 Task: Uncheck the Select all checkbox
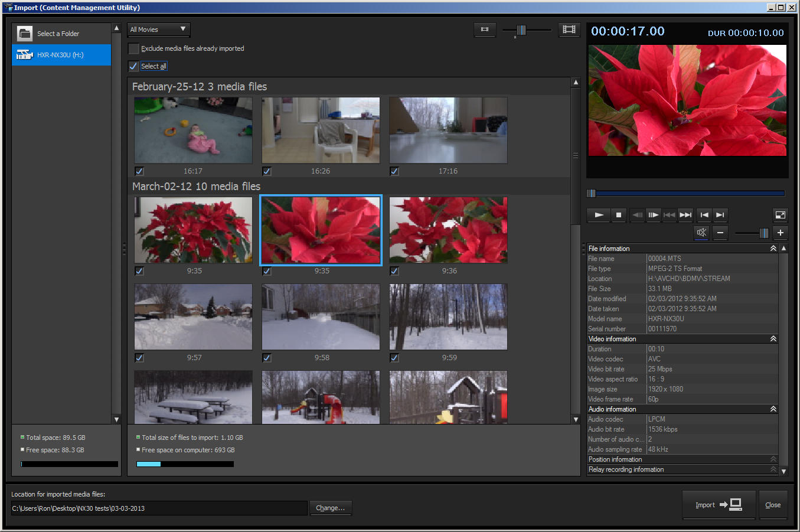click(x=134, y=66)
